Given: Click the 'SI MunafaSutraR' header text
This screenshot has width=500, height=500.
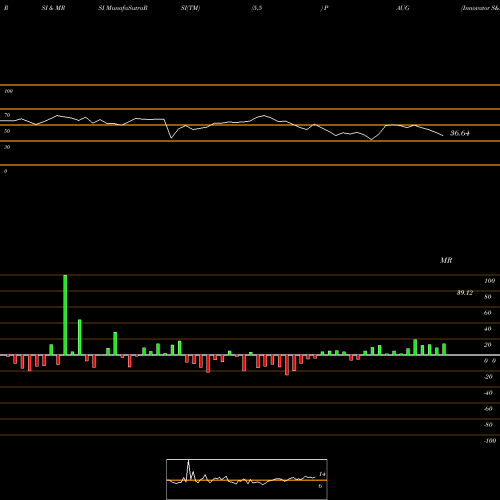Looking at the screenshot, I should pyautogui.click(x=123, y=8).
